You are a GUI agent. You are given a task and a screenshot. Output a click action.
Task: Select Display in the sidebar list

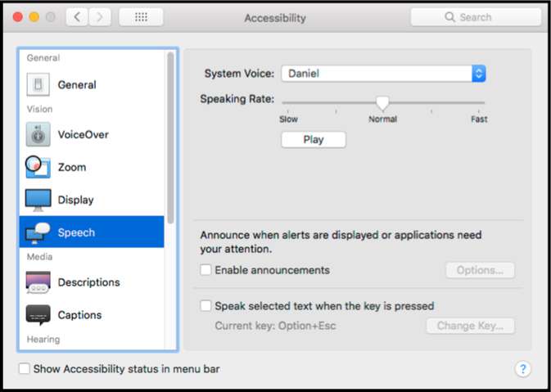click(92, 200)
